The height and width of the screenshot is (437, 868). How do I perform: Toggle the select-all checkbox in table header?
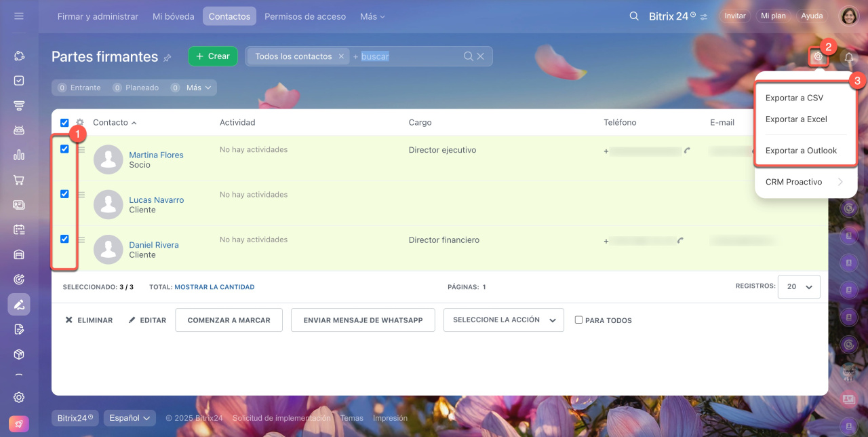click(64, 123)
